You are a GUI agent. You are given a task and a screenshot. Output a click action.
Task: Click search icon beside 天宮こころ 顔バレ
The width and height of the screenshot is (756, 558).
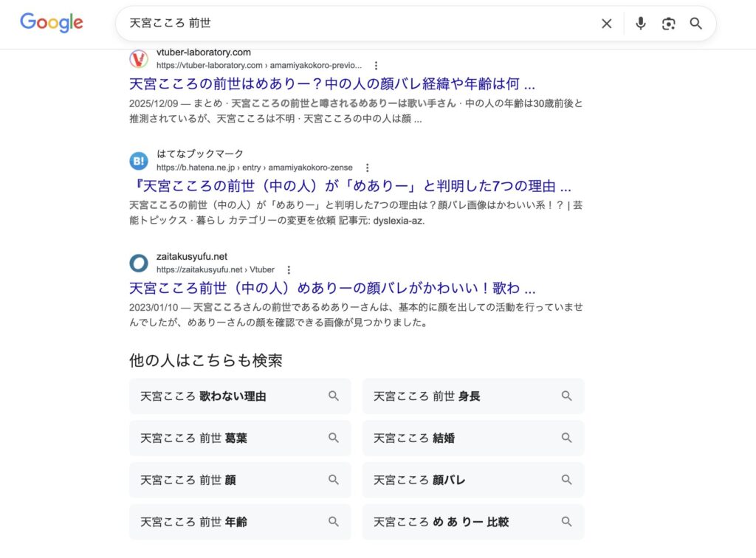tap(566, 480)
